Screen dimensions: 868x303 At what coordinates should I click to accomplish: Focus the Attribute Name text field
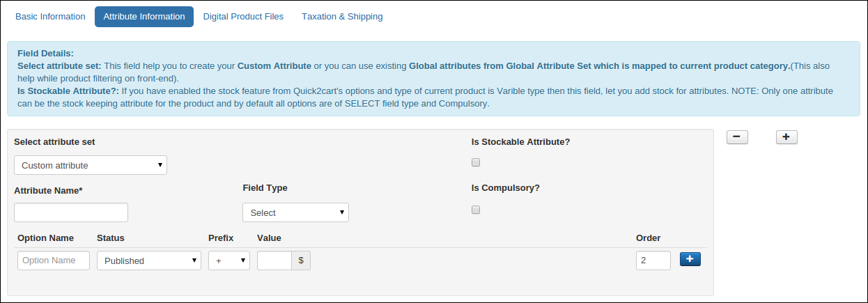pyautogui.click(x=71, y=212)
